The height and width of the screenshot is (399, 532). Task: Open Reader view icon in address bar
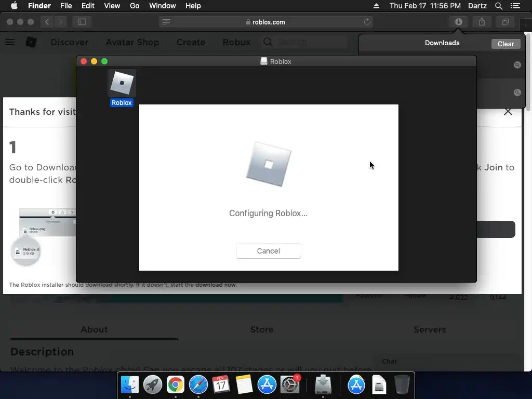click(166, 22)
